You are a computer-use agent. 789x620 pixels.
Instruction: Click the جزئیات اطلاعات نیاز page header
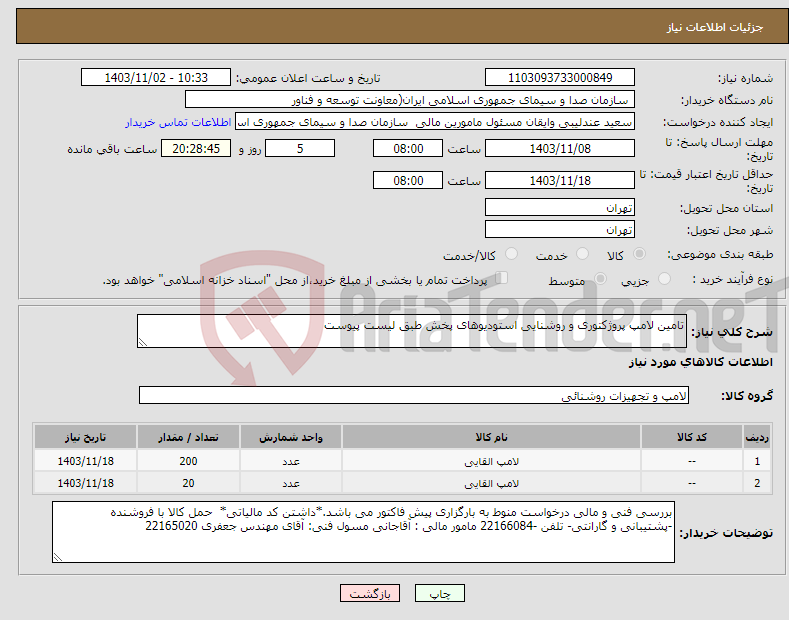(x=715, y=27)
